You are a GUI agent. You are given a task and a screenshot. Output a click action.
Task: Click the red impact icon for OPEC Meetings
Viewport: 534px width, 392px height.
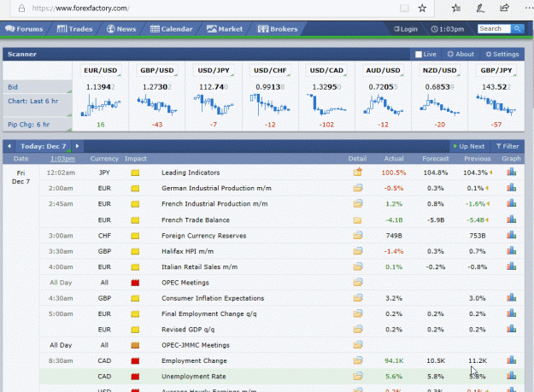coord(135,283)
